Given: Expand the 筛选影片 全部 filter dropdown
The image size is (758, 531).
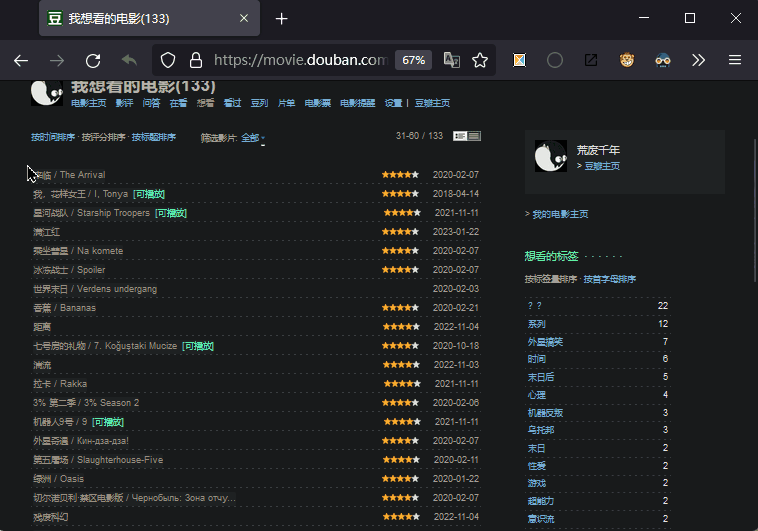Looking at the screenshot, I should pyautogui.click(x=252, y=138).
